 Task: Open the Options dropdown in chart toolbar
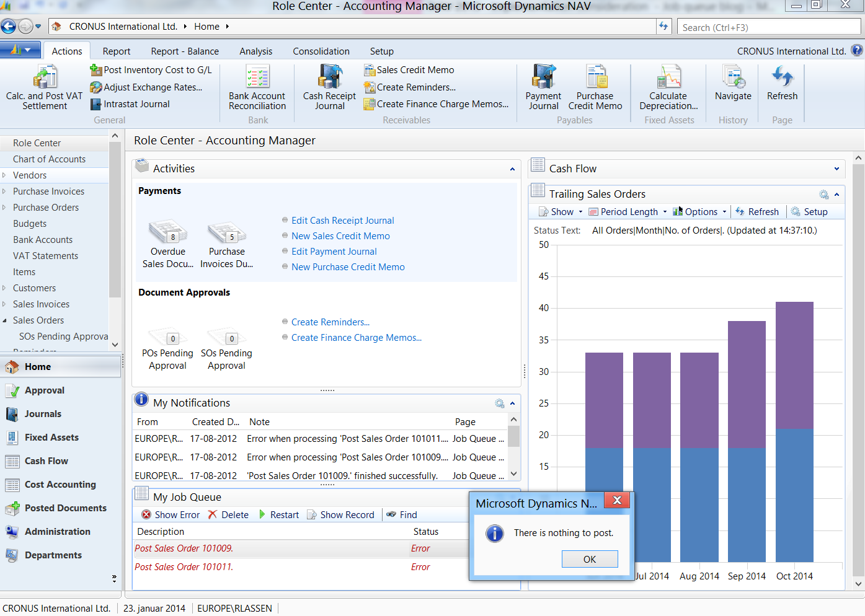tap(701, 212)
